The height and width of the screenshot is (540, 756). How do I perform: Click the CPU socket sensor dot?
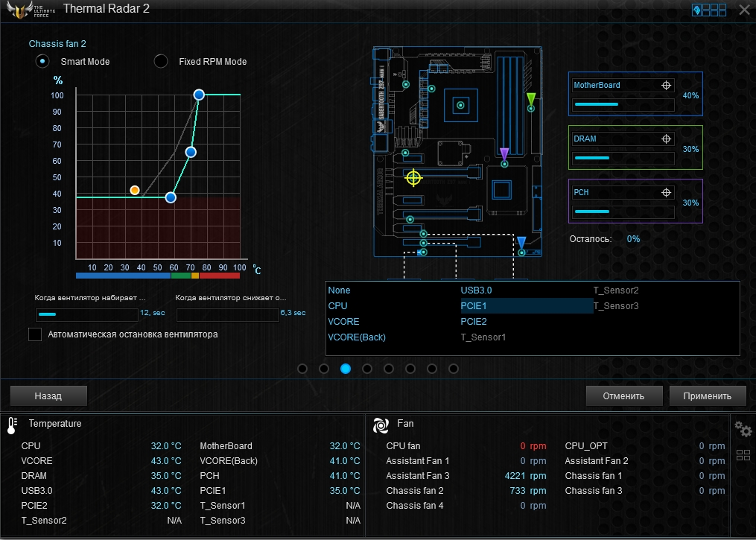click(x=460, y=105)
